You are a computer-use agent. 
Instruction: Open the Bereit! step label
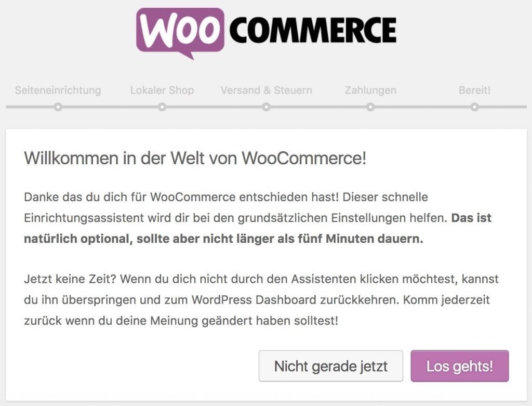click(x=475, y=90)
